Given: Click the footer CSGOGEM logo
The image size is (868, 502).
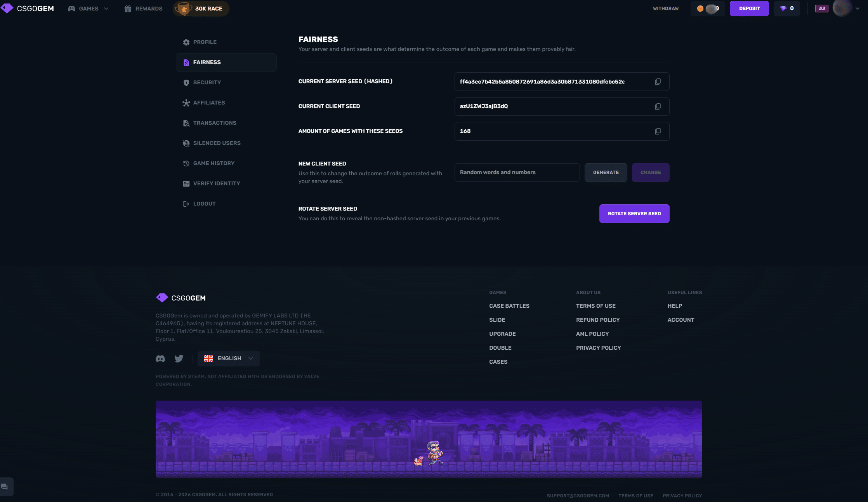Looking at the screenshot, I should 181,298.
